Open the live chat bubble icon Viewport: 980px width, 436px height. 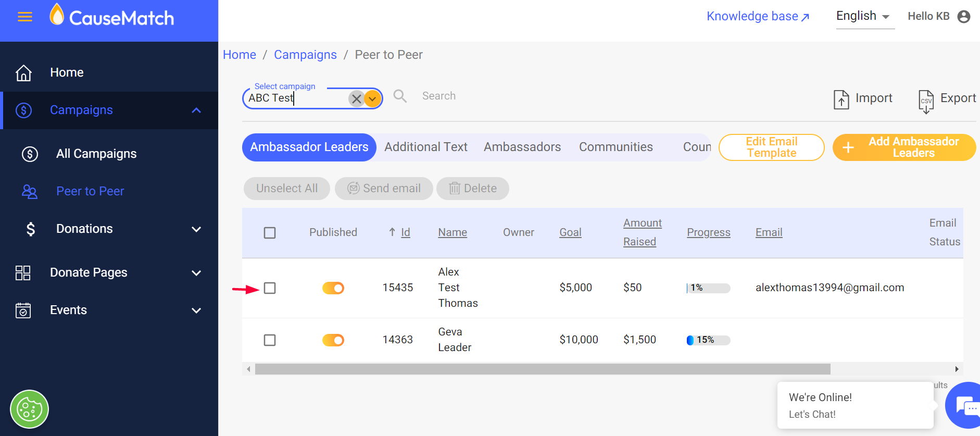(x=966, y=406)
